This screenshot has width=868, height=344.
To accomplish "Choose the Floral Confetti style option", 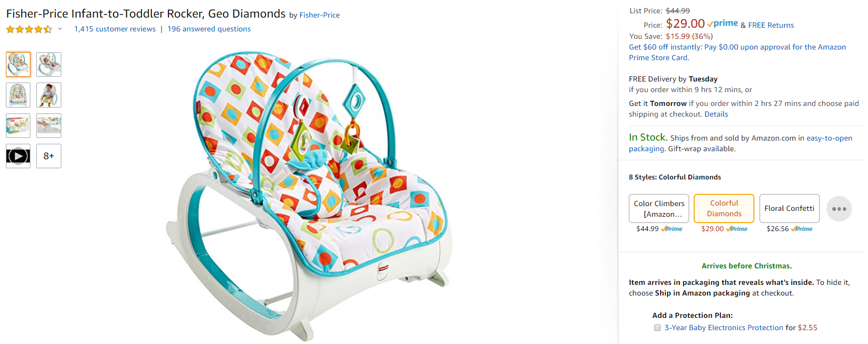I will pyautogui.click(x=789, y=208).
